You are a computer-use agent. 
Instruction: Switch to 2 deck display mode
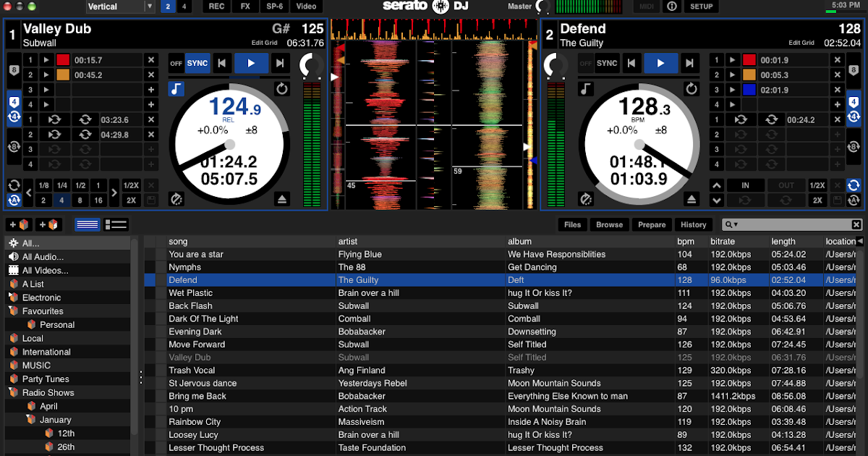point(168,7)
